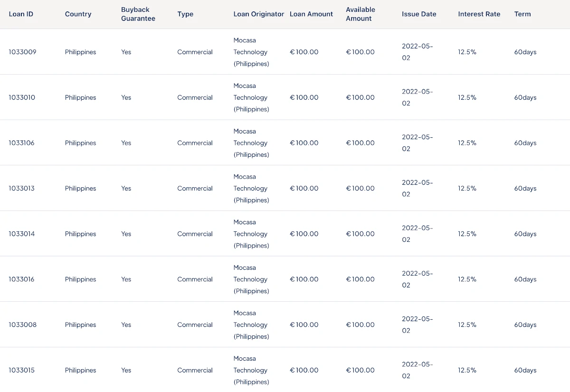Screen dimensions: 570x392
Task: Sort by Loan ID column header
Action: [x=21, y=14]
